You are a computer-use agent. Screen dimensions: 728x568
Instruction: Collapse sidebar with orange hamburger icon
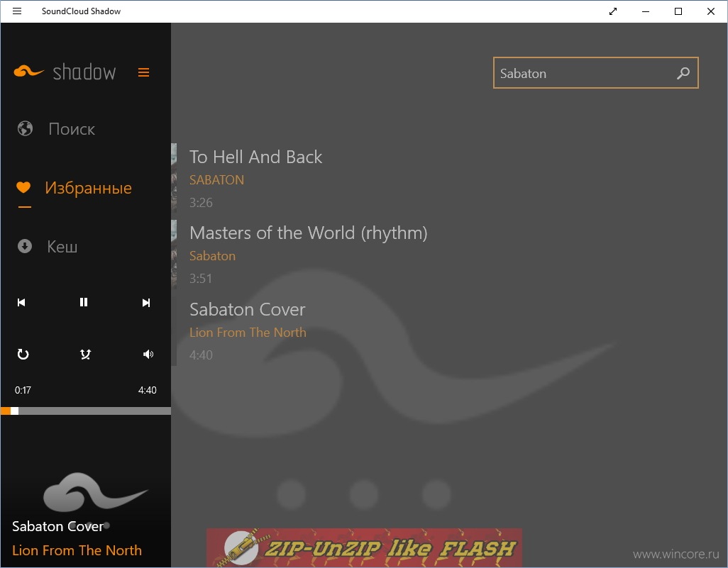click(x=143, y=72)
